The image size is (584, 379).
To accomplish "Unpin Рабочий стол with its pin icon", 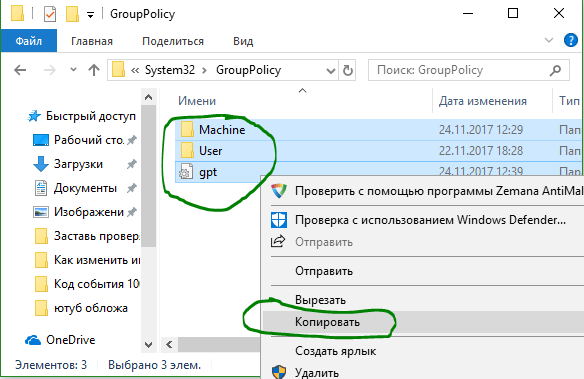I will click(x=132, y=140).
